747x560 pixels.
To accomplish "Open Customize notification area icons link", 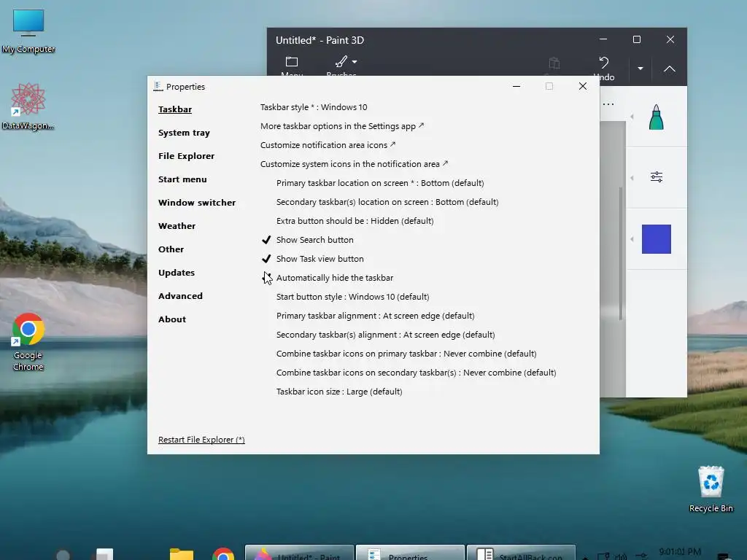I will [328, 145].
